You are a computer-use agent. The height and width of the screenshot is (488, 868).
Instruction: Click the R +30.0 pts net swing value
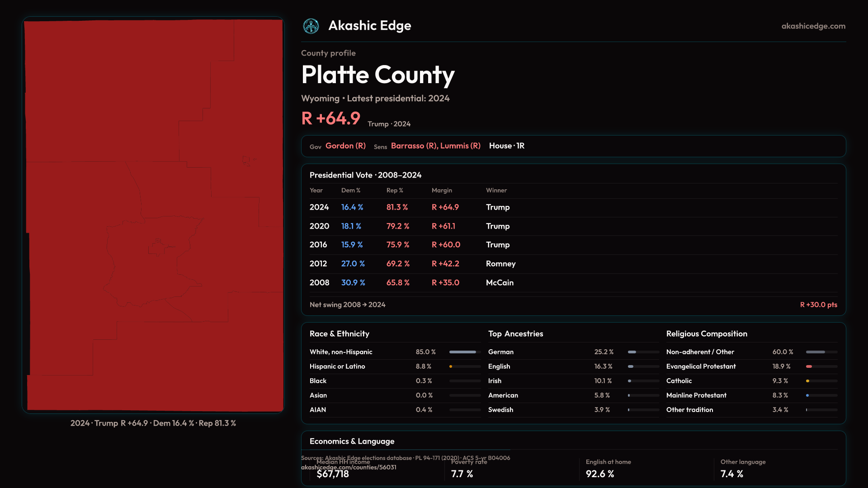[818, 305]
